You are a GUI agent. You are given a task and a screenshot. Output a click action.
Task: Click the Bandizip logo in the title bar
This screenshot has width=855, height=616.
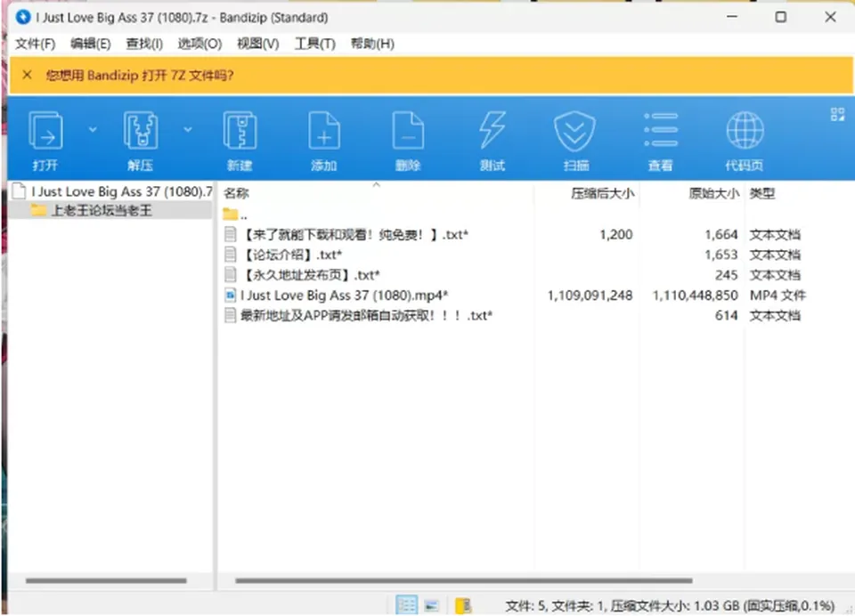click(23, 18)
